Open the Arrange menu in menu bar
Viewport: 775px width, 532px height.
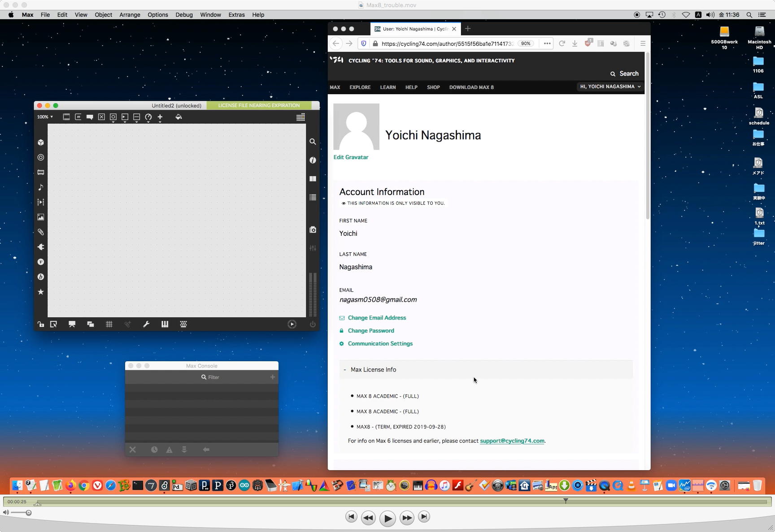130,15
